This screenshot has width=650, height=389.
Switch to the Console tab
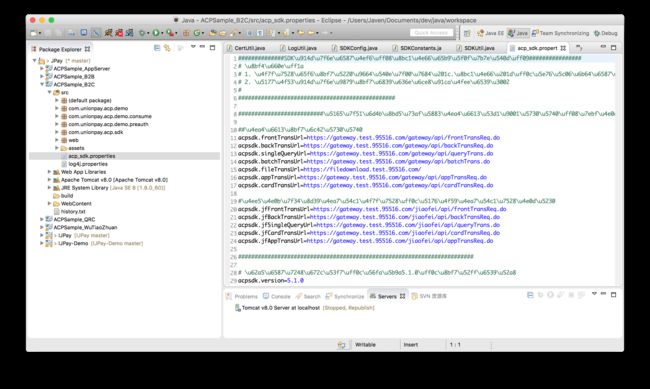tap(276, 296)
